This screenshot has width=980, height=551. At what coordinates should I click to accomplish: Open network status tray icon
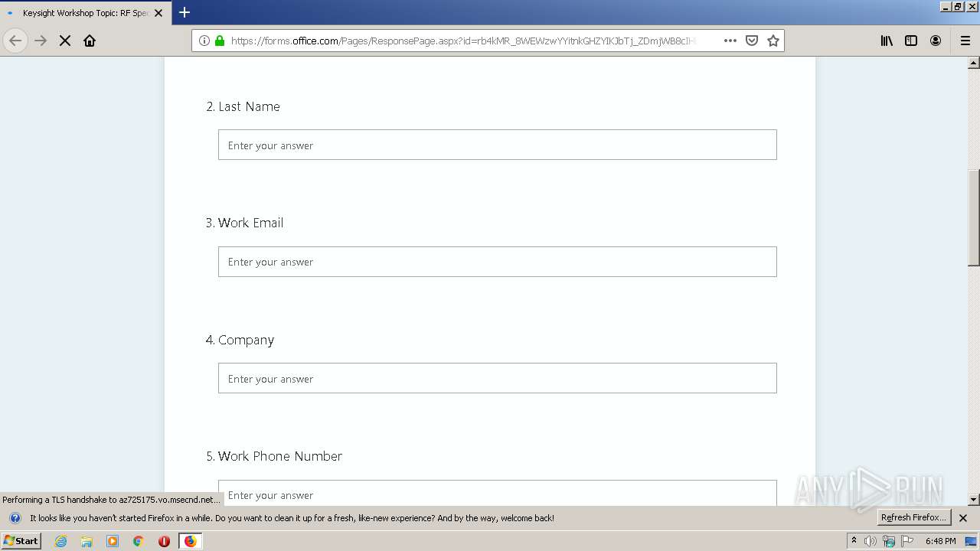coord(889,541)
